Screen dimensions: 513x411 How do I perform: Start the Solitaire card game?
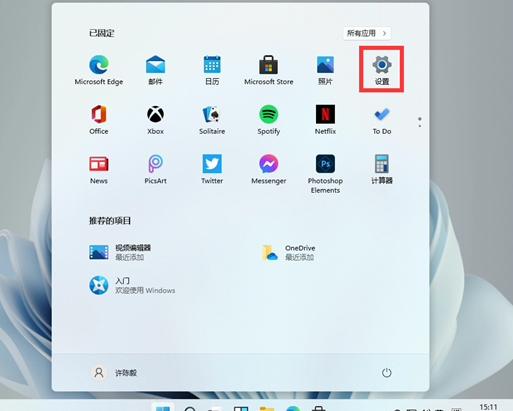212,119
